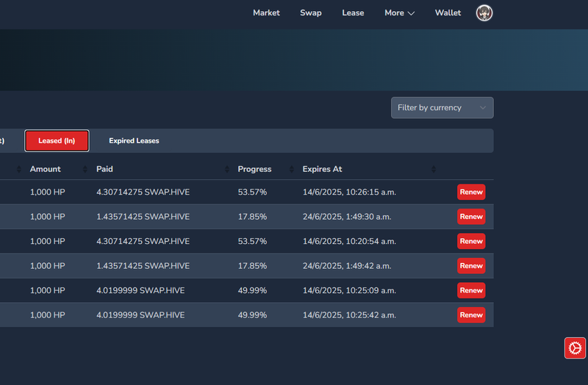The width and height of the screenshot is (588, 385).
Task: Expand the More navigation dropdown
Action: pos(399,13)
